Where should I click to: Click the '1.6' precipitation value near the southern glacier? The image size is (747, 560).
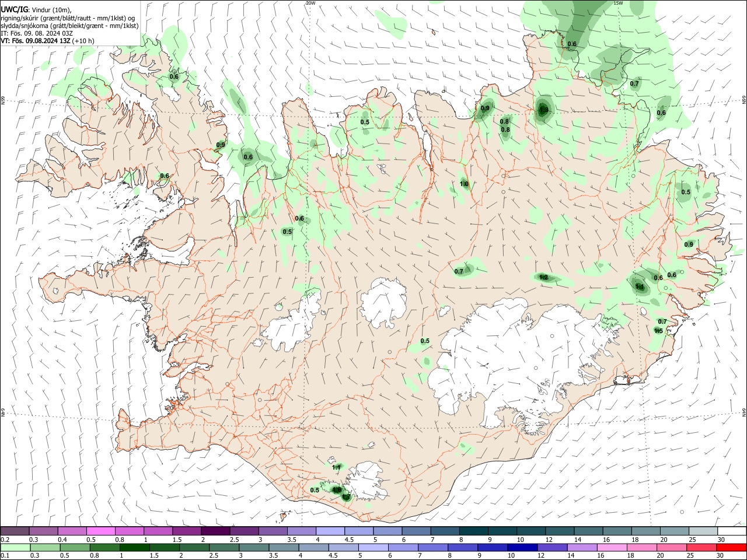pyautogui.click(x=336, y=490)
